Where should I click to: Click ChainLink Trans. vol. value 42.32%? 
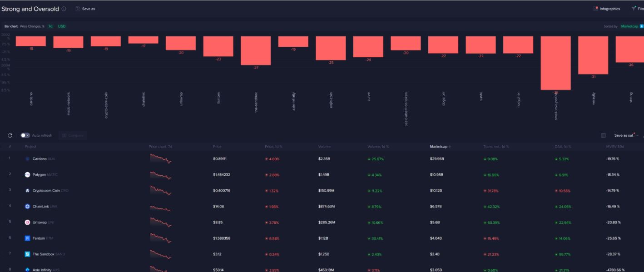(x=492, y=207)
